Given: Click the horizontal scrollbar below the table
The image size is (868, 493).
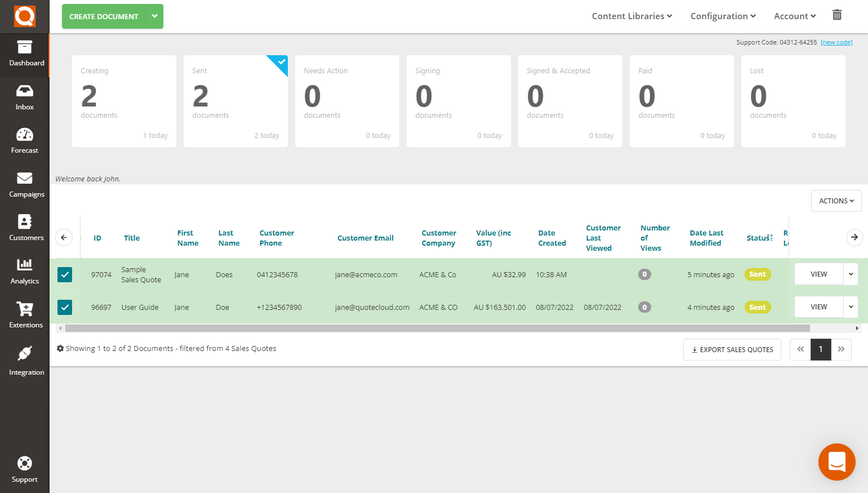Looking at the screenshot, I should (x=434, y=328).
